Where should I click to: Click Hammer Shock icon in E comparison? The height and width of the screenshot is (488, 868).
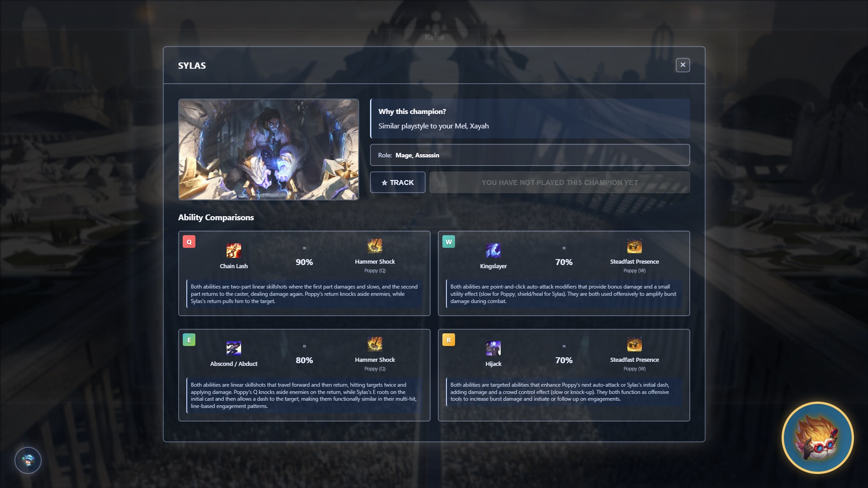click(375, 344)
